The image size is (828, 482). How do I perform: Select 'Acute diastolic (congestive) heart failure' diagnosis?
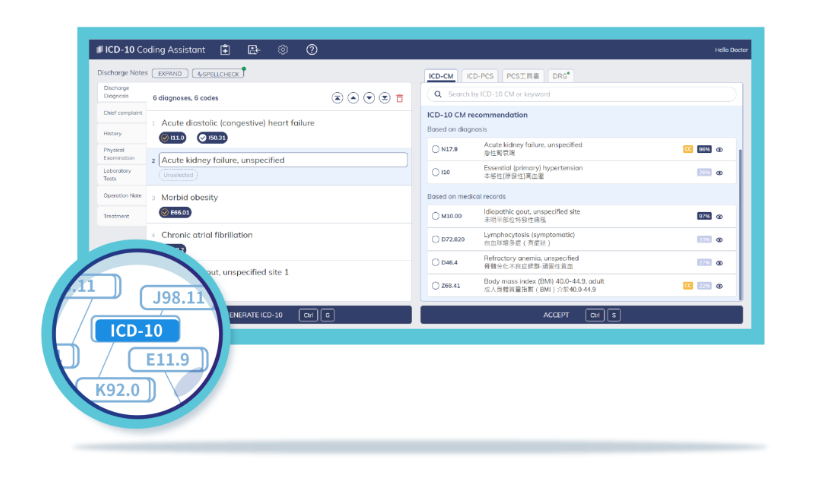click(x=238, y=123)
